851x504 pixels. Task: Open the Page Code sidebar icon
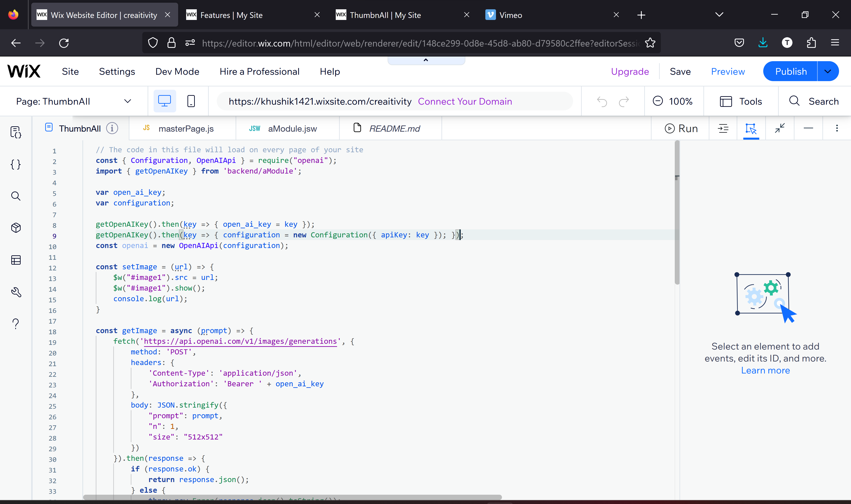point(16,132)
